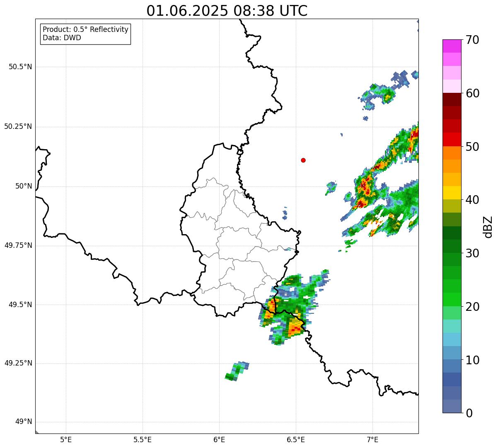This screenshot has height=448, width=498.
Task: Click the small green echo near 49.2°N 6.1°E
Action: pyautogui.click(x=237, y=371)
